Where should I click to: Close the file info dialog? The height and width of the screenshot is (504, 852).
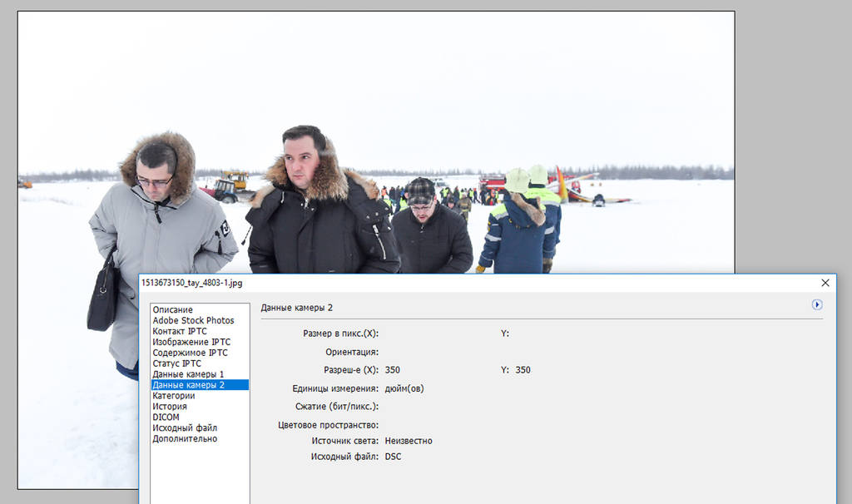pyautogui.click(x=825, y=283)
